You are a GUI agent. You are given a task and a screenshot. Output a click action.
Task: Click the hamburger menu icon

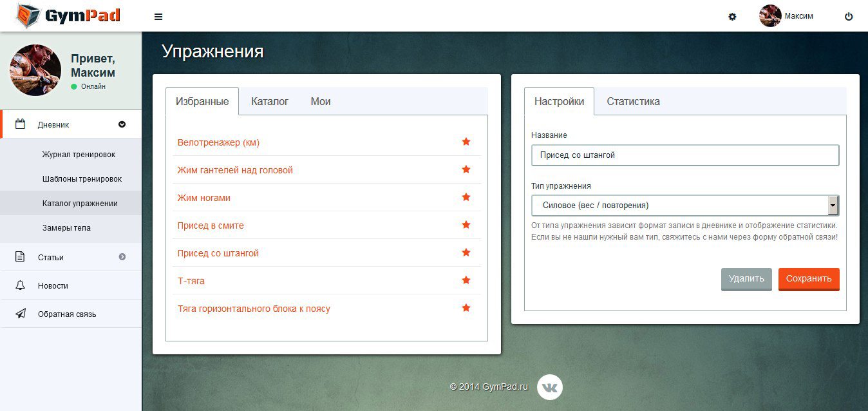(x=158, y=17)
